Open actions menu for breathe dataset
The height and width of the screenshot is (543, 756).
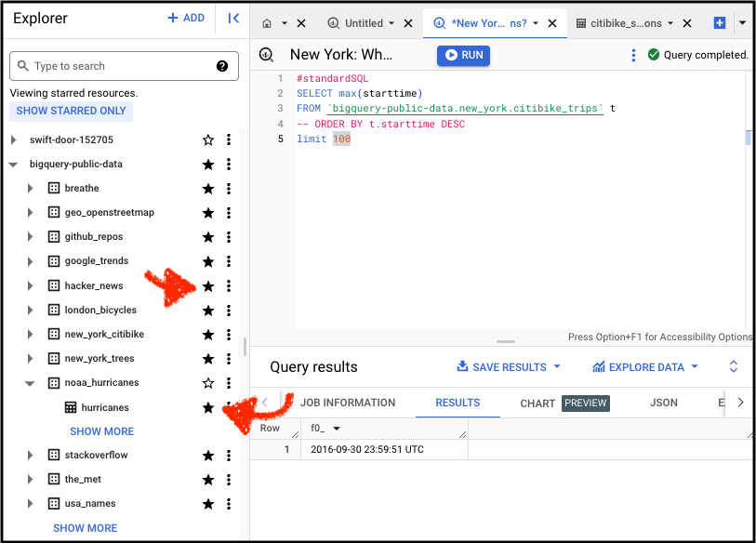[229, 188]
